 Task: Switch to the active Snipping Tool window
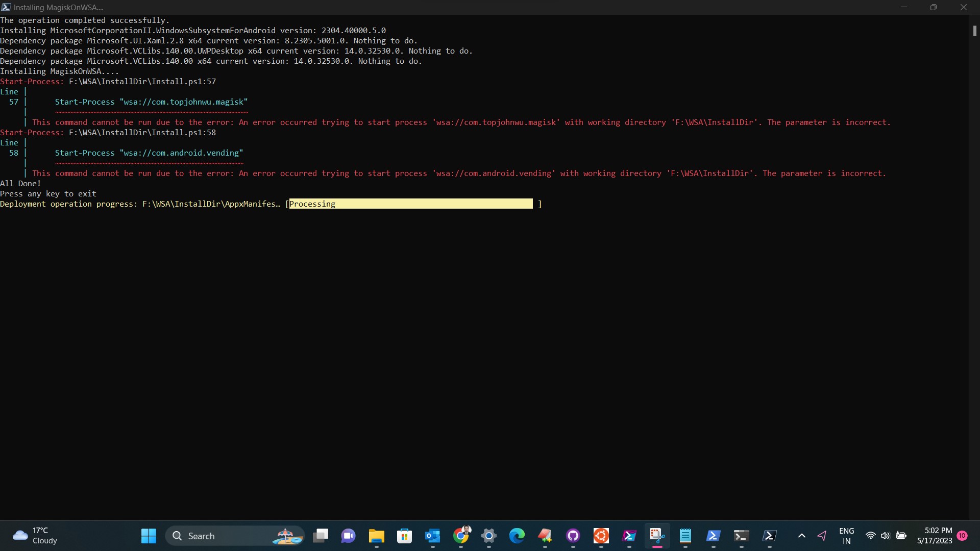pos(657,536)
